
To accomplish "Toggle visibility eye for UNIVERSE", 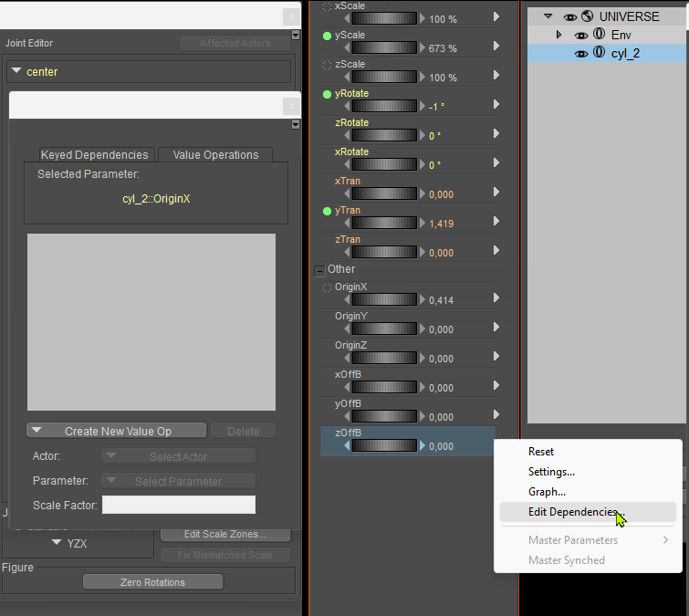I will click(570, 17).
